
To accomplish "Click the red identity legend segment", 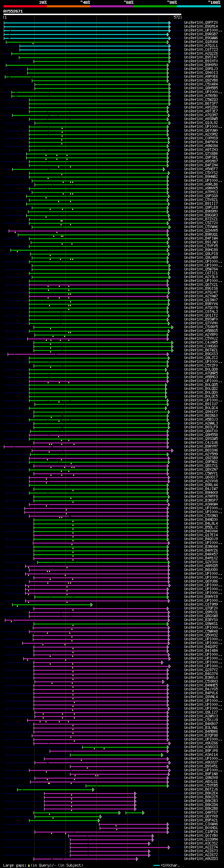I will 25,6.
